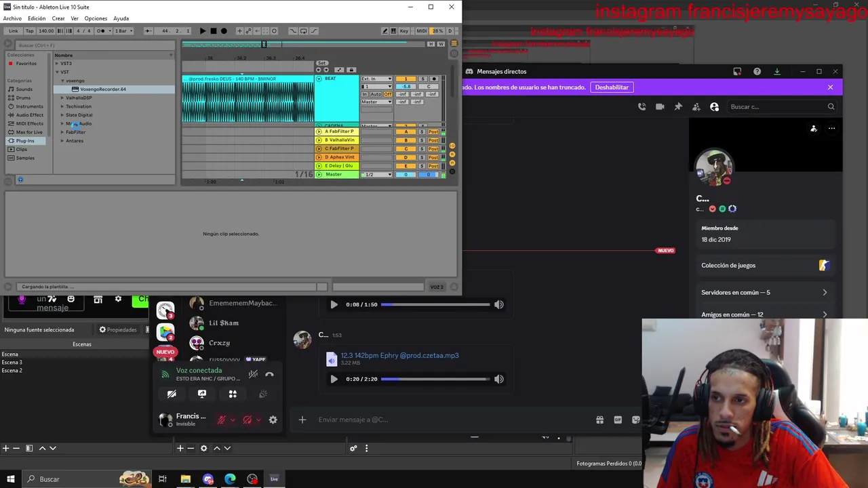Click the H button in Ableton overview
Viewport: 868px width, 488px height.
coord(431,44)
